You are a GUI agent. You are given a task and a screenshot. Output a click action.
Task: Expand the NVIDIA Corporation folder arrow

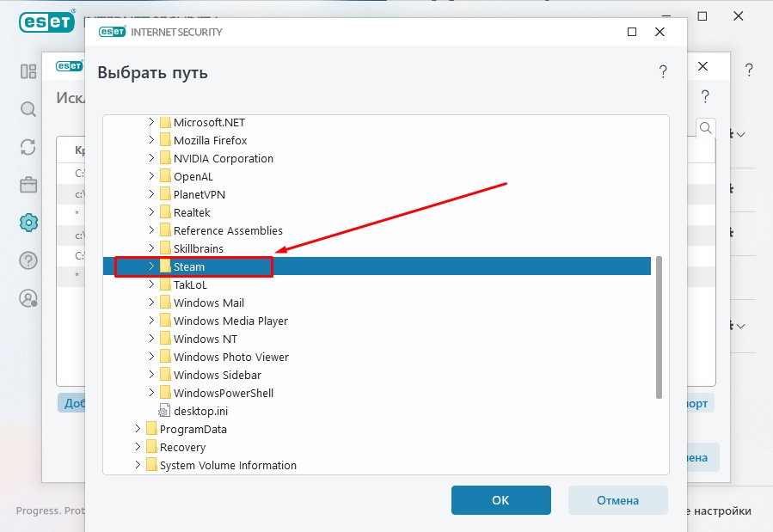pos(151,158)
